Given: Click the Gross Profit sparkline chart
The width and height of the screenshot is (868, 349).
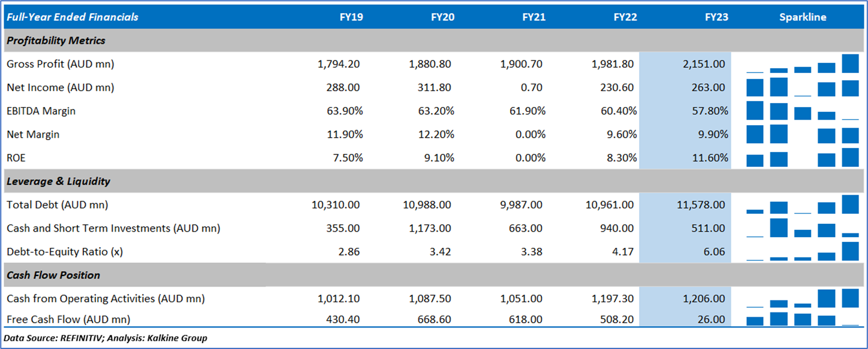Looking at the screenshot, I should tap(802, 64).
